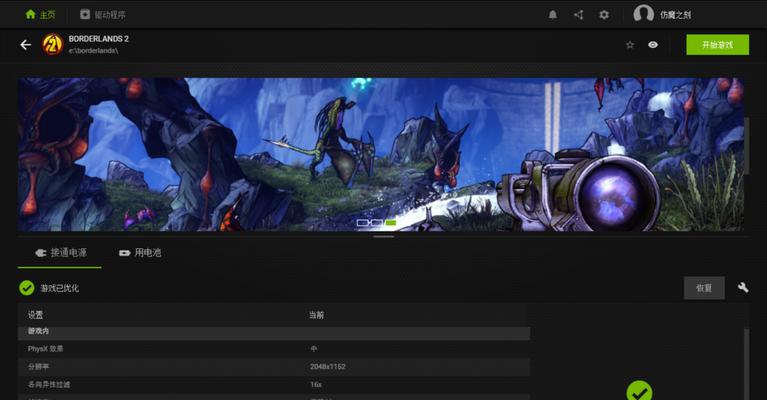
Task: Go back using the left arrow
Action: (x=25, y=45)
